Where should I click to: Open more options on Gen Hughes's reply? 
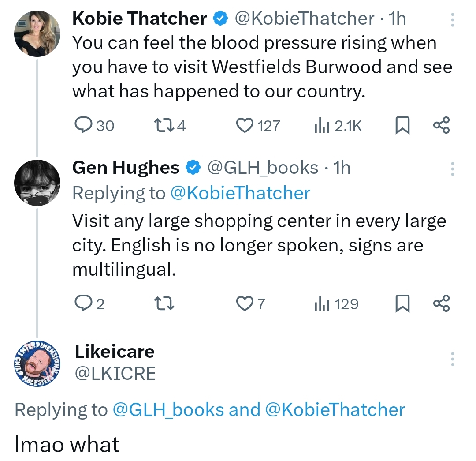[452, 168]
